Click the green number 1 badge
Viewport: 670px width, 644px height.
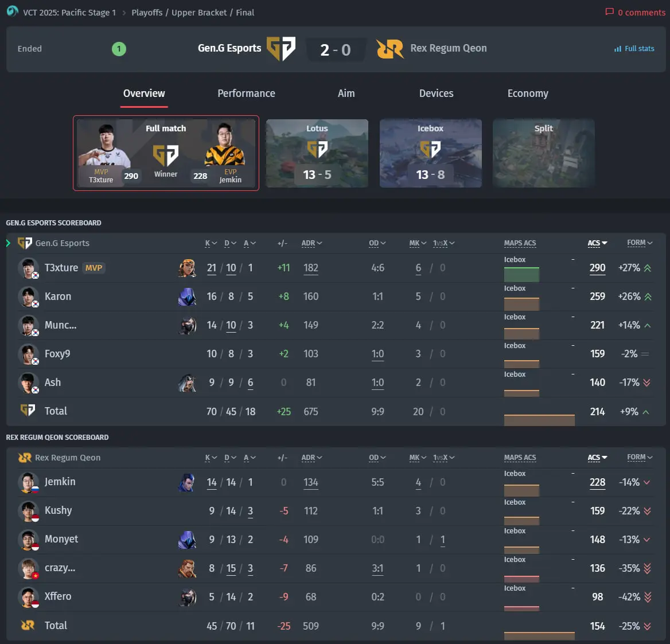pos(119,49)
